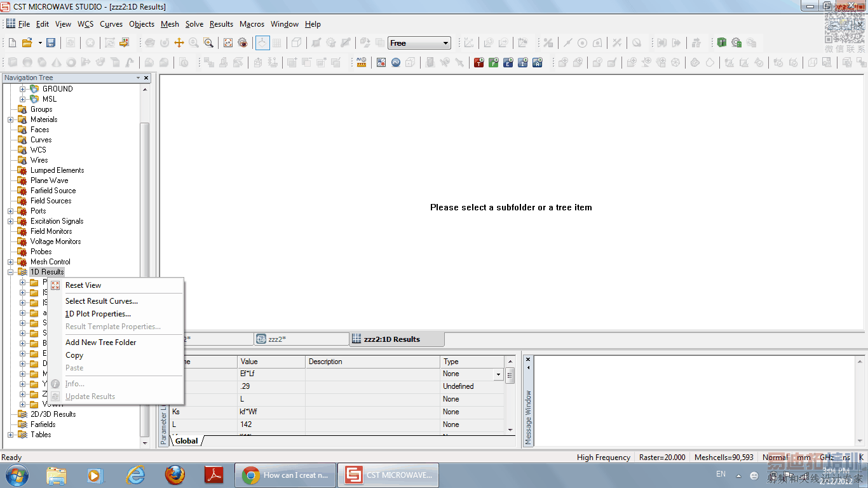
Task: Select the Field Monitors tree item
Action: click(x=51, y=231)
